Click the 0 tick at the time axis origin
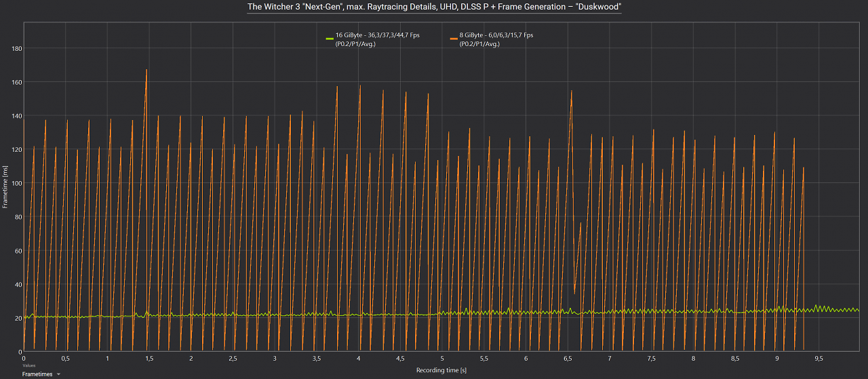The height and width of the screenshot is (379, 868). tap(24, 358)
